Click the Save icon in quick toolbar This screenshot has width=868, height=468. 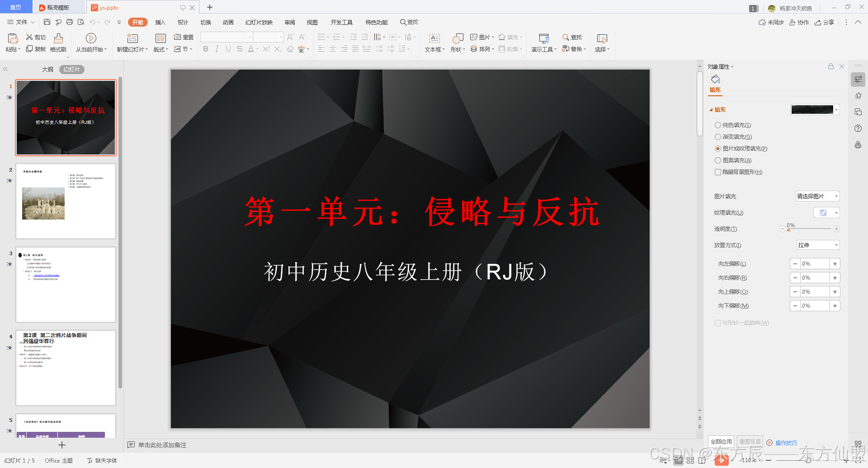click(47, 22)
